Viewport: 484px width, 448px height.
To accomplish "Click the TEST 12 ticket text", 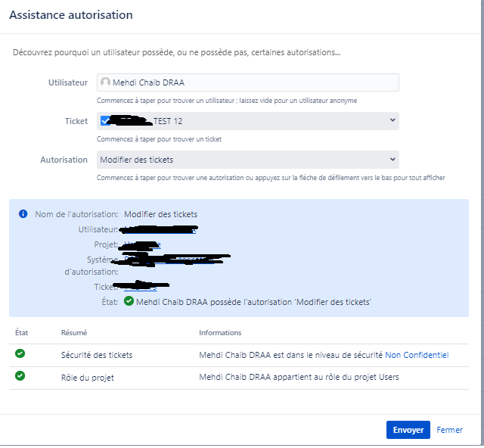I will [x=168, y=121].
